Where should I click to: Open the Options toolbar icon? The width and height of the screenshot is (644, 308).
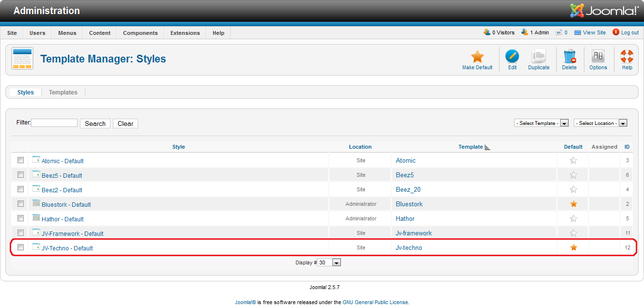coord(598,57)
